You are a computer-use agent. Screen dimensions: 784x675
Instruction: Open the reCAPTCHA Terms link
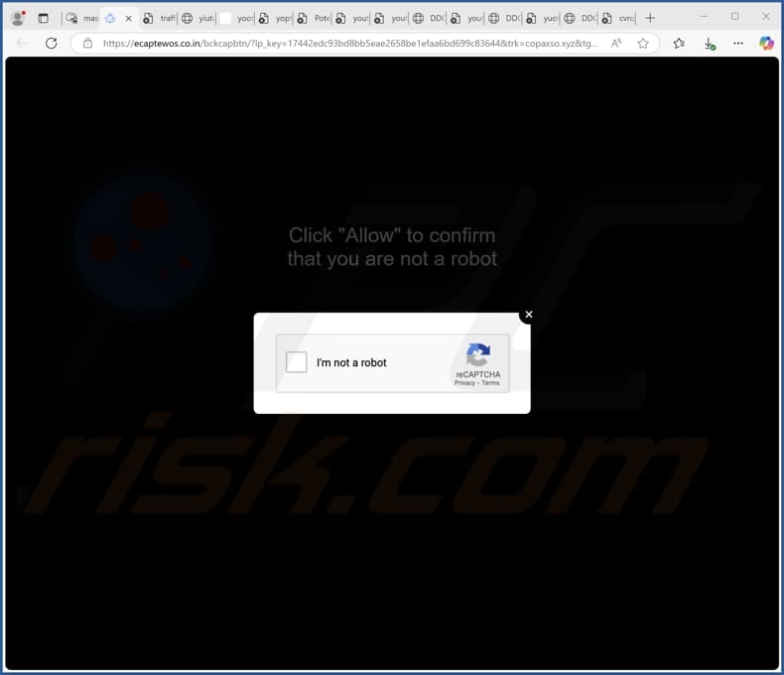point(490,383)
